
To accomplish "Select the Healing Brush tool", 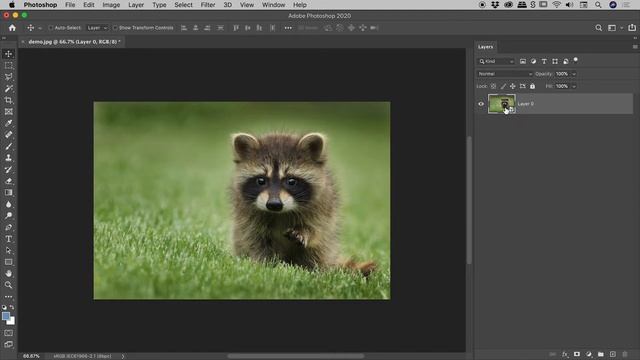I will click(x=9, y=134).
